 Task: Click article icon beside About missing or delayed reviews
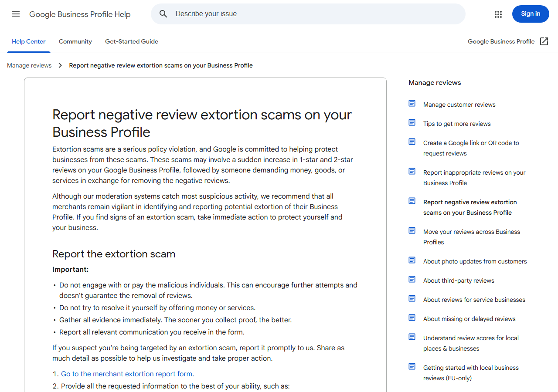click(x=412, y=318)
